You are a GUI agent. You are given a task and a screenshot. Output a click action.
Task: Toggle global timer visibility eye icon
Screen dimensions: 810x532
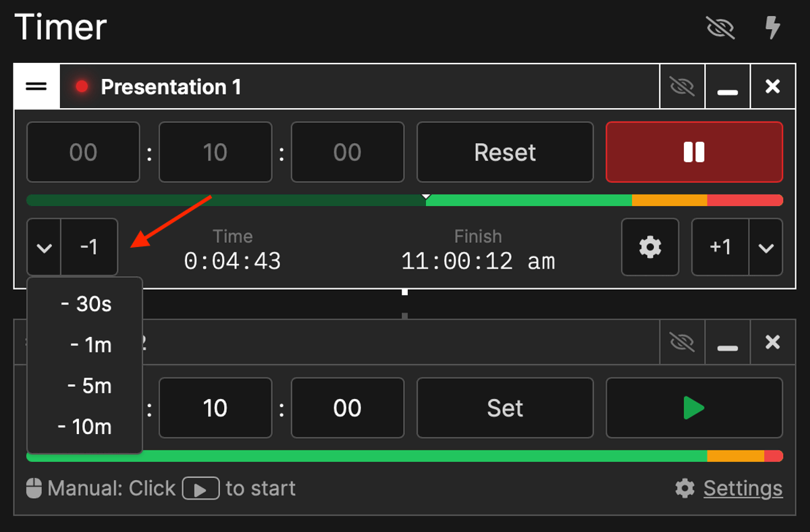[x=720, y=28]
